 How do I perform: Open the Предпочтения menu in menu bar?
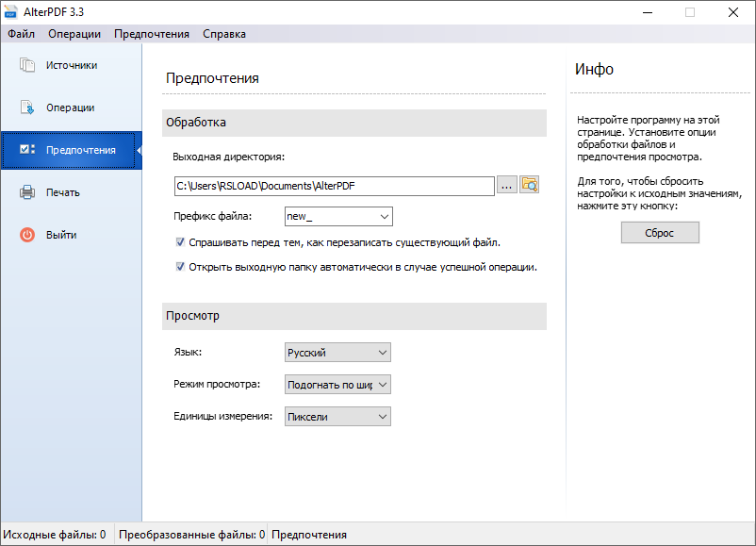(152, 34)
